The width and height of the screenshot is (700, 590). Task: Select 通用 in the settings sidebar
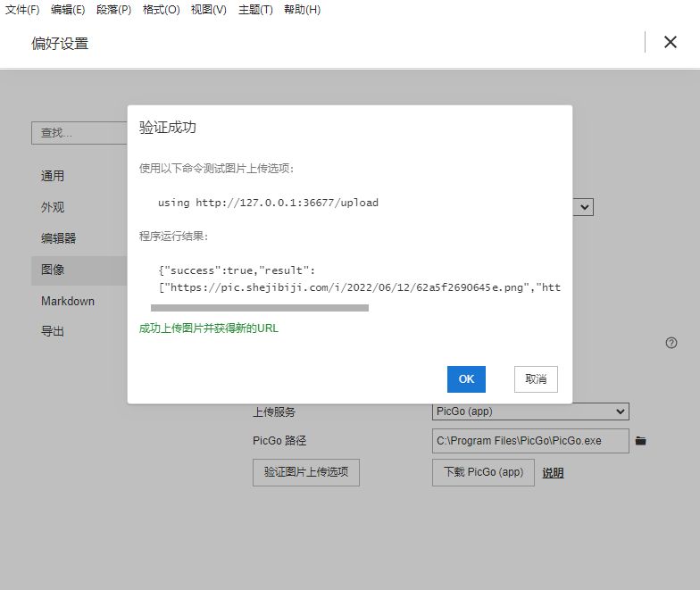(x=53, y=176)
